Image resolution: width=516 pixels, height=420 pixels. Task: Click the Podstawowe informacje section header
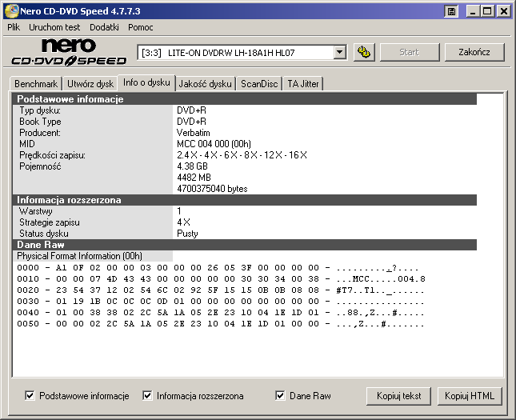pos(245,99)
